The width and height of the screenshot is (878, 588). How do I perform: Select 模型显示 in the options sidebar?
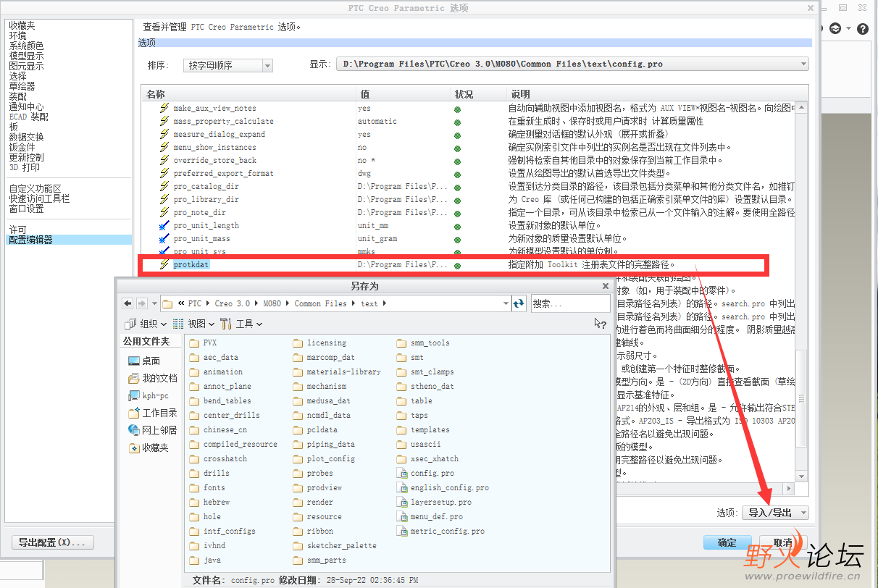coord(26,56)
